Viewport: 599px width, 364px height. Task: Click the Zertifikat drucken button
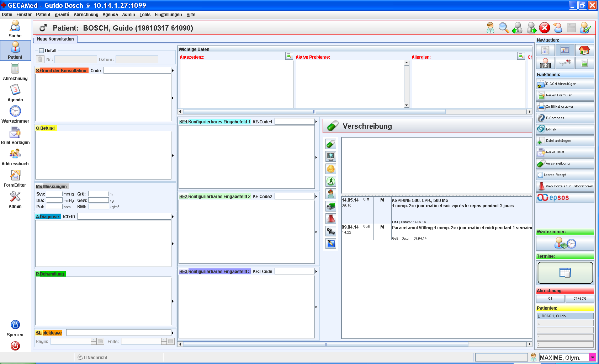pyautogui.click(x=565, y=107)
